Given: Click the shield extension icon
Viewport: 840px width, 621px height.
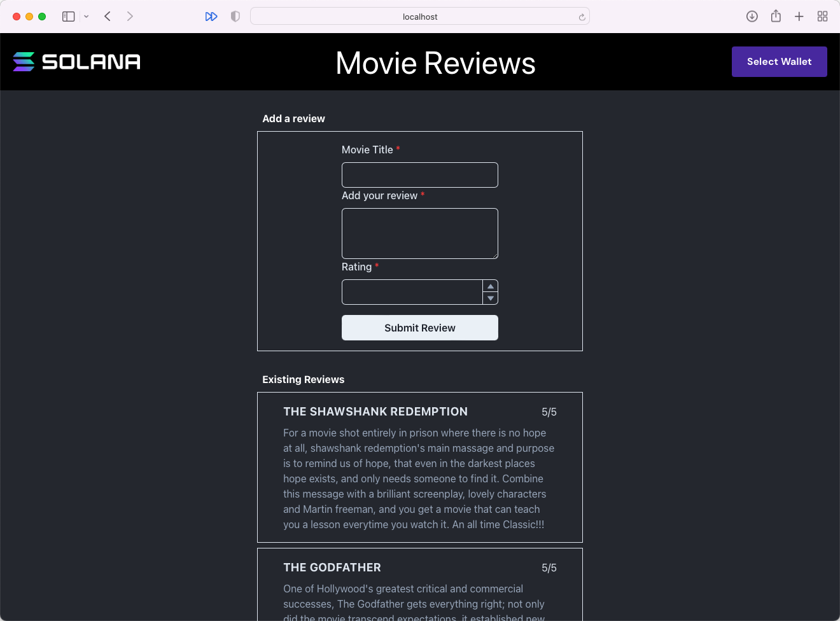Looking at the screenshot, I should click(235, 16).
